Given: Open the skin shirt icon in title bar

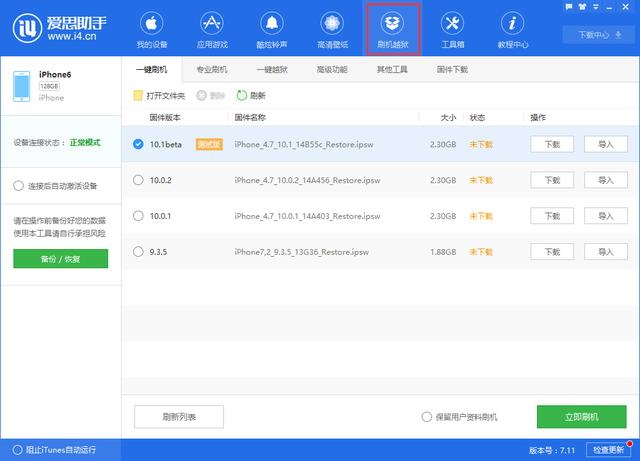Looking at the screenshot, I should pyautogui.click(x=582, y=7).
